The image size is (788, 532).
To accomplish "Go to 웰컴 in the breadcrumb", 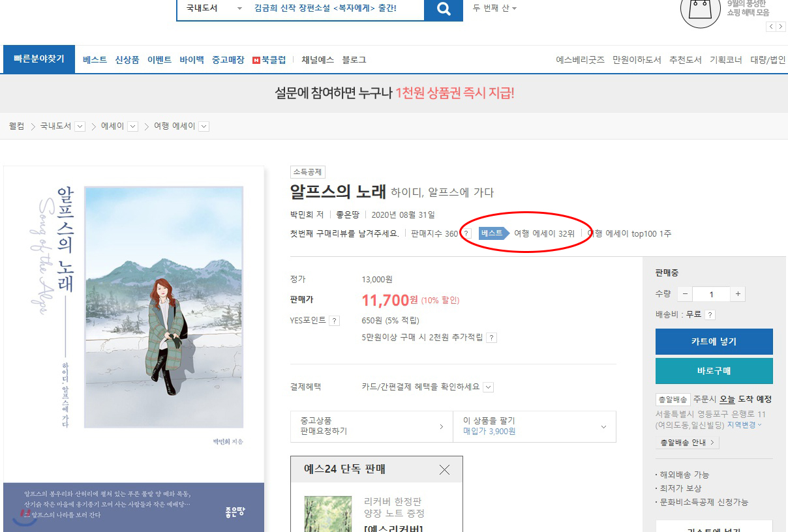I will (16, 126).
